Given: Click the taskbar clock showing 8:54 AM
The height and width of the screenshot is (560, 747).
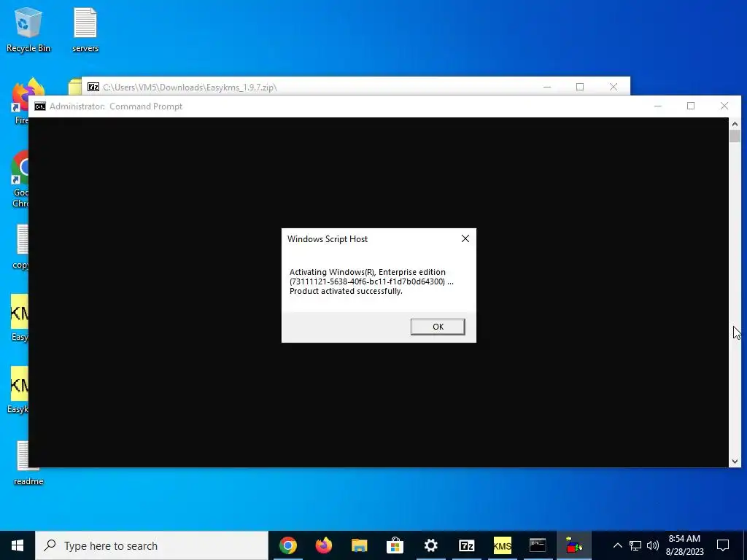Looking at the screenshot, I should [684, 545].
